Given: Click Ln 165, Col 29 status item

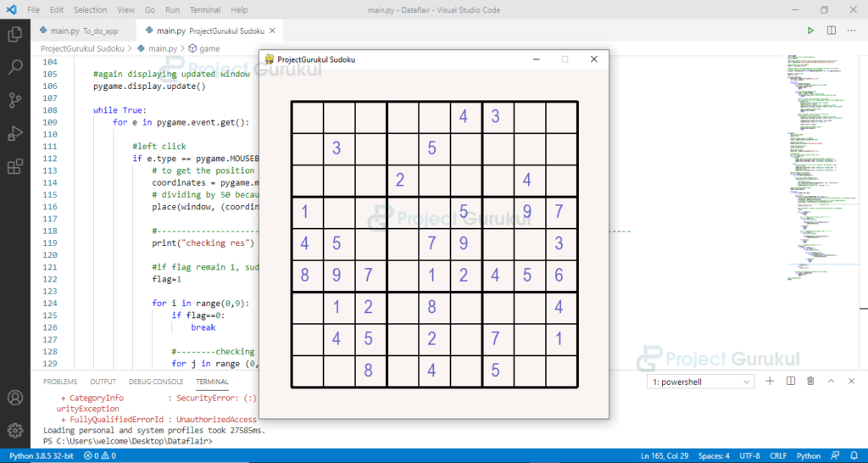Looking at the screenshot, I should [665, 456].
